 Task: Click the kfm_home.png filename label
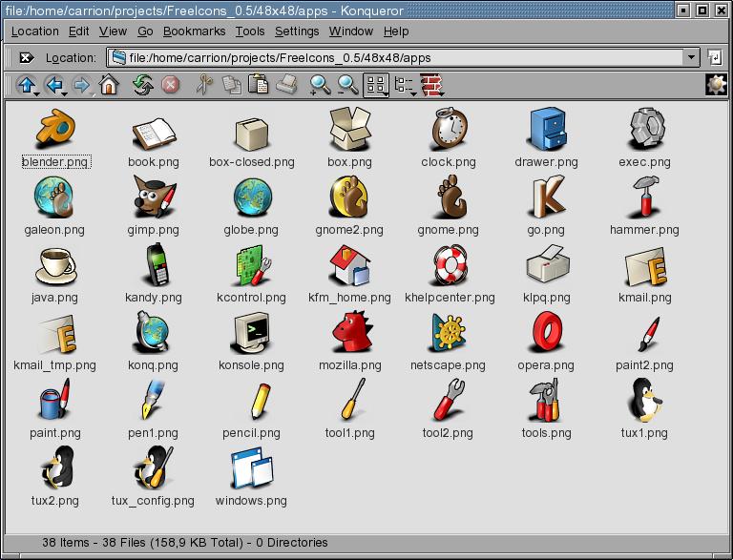[x=349, y=298]
